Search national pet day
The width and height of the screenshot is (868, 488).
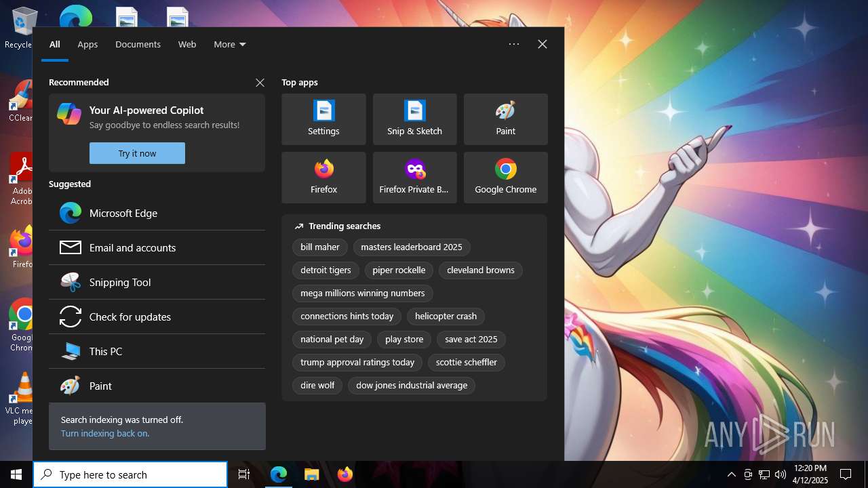point(332,340)
